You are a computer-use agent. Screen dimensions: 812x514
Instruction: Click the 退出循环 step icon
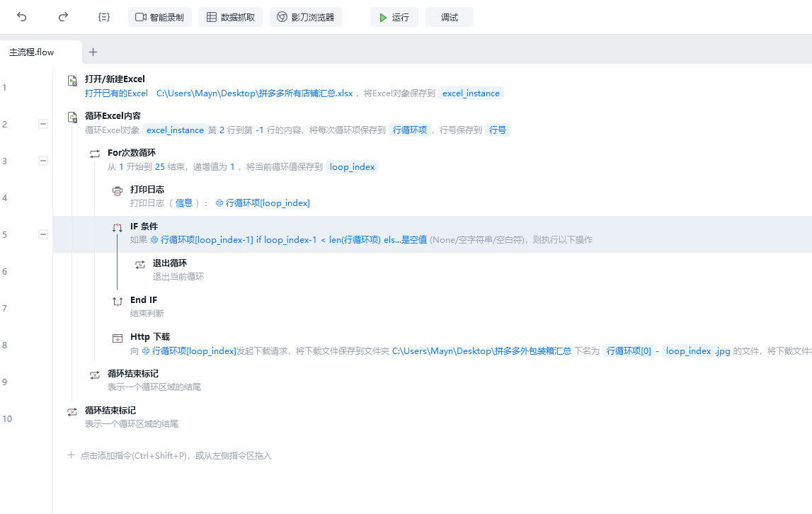click(140, 265)
